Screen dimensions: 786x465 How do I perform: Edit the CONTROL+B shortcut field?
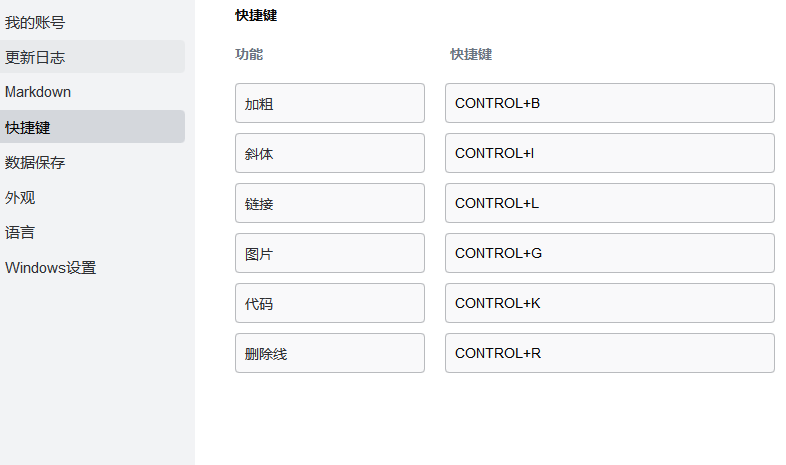609,103
